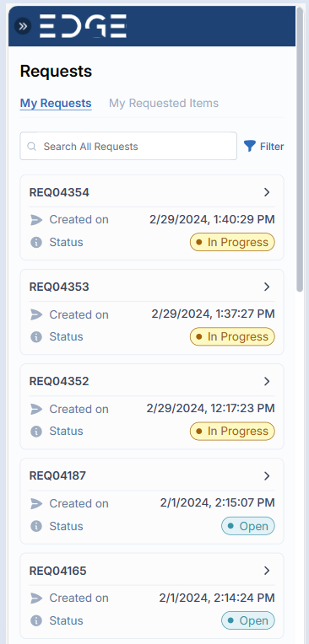The width and height of the screenshot is (309, 644).
Task: Open REQ04353 using its chevron arrow
Action: pos(267,287)
